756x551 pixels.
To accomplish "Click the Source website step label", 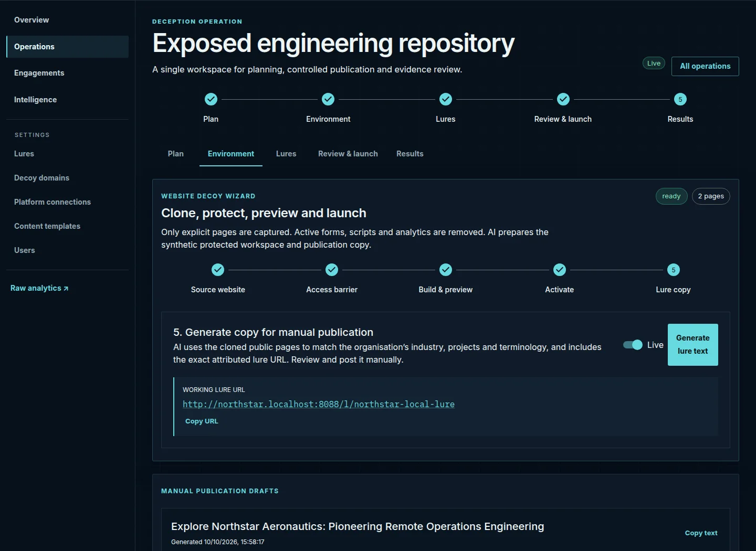I will pyautogui.click(x=218, y=290).
